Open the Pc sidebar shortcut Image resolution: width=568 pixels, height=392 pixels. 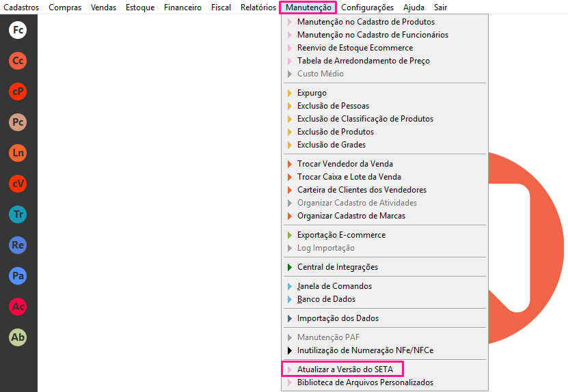[x=18, y=122]
